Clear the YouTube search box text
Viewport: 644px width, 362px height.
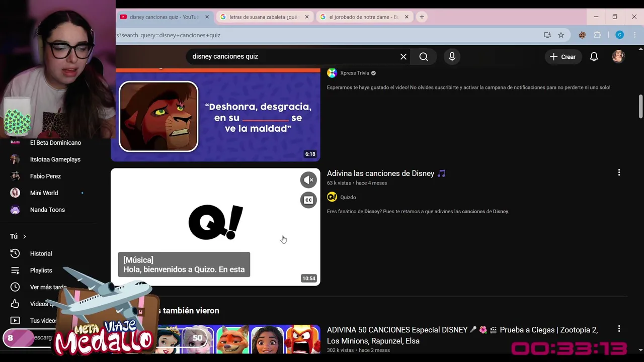pos(403,57)
